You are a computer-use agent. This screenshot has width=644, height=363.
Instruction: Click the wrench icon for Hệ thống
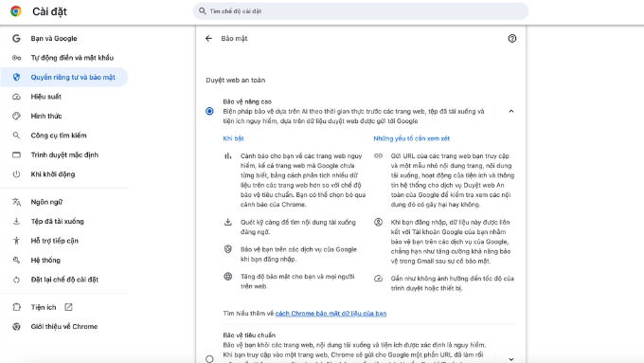pos(16,261)
